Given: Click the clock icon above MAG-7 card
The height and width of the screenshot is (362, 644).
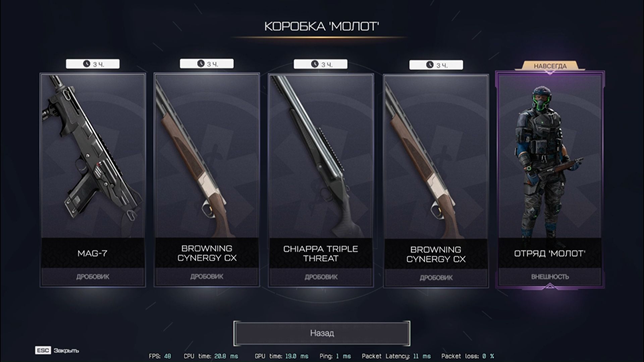Looking at the screenshot, I should coord(87,64).
